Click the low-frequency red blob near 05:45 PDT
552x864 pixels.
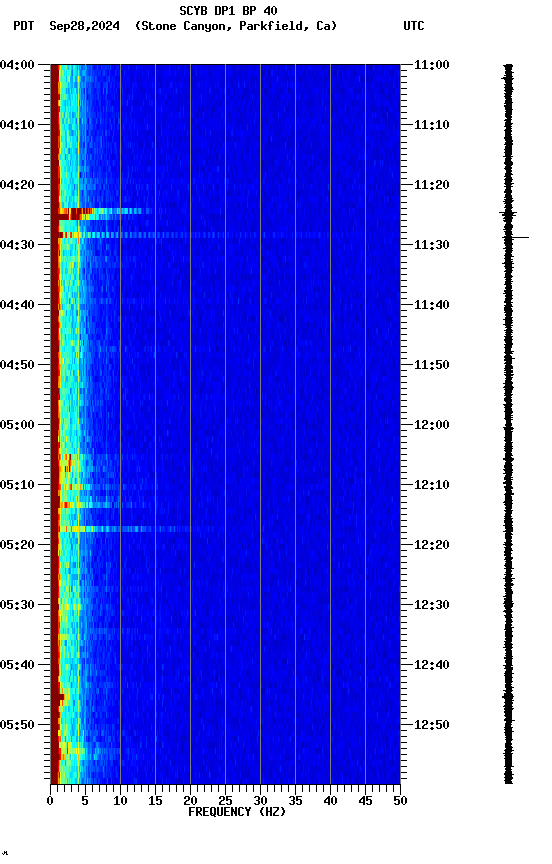click(x=61, y=698)
